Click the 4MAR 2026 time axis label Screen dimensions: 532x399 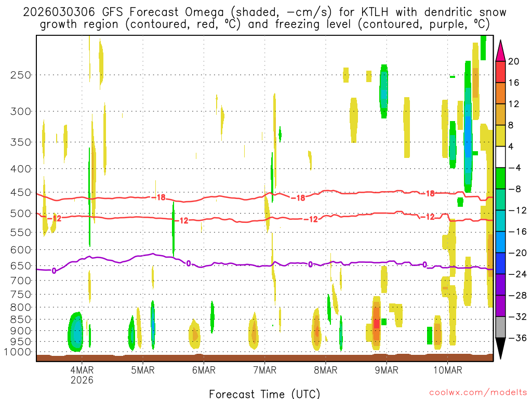82,375
